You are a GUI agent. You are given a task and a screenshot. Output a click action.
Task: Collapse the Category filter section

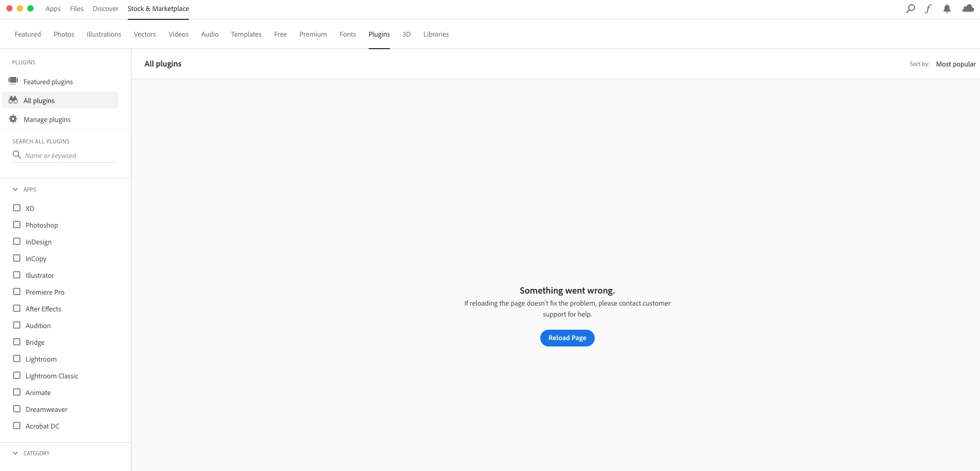[x=15, y=453]
